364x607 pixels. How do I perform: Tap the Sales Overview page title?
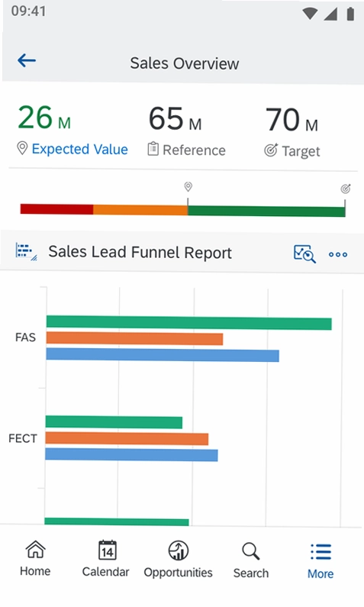pos(185,63)
